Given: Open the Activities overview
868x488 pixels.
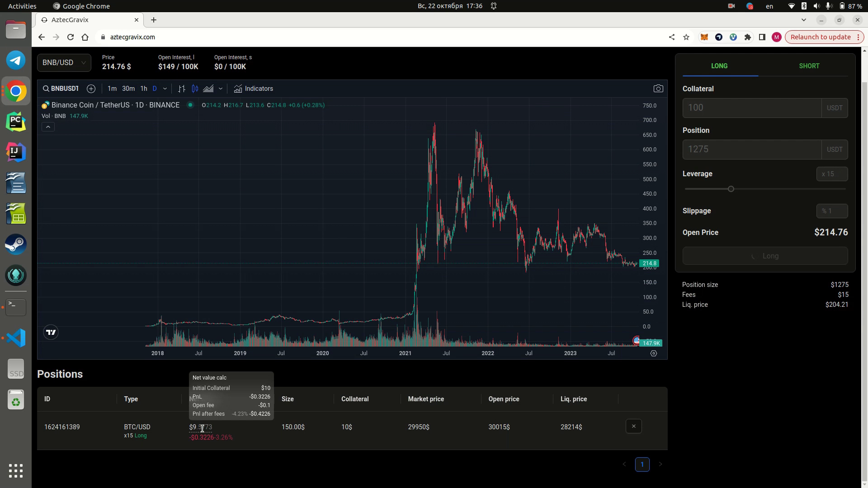Looking at the screenshot, I should [22, 6].
